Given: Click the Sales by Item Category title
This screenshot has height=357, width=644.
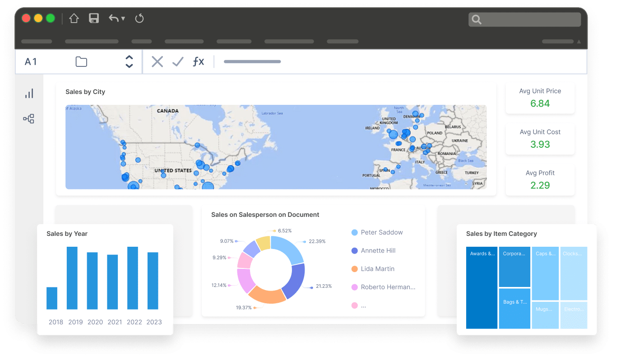Looking at the screenshot, I should click(x=501, y=234).
